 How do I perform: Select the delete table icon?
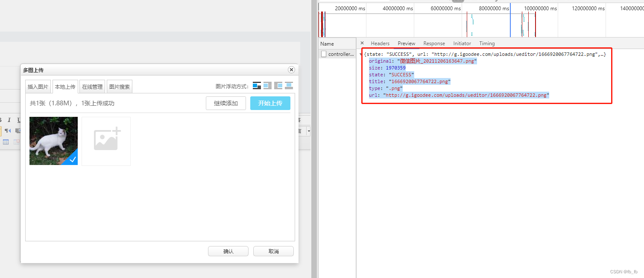pyautogui.click(x=16, y=142)
